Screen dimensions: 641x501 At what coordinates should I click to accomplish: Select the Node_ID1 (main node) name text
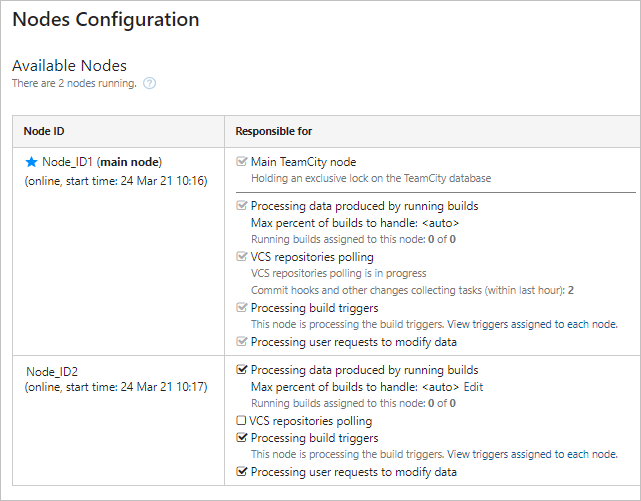102,162
